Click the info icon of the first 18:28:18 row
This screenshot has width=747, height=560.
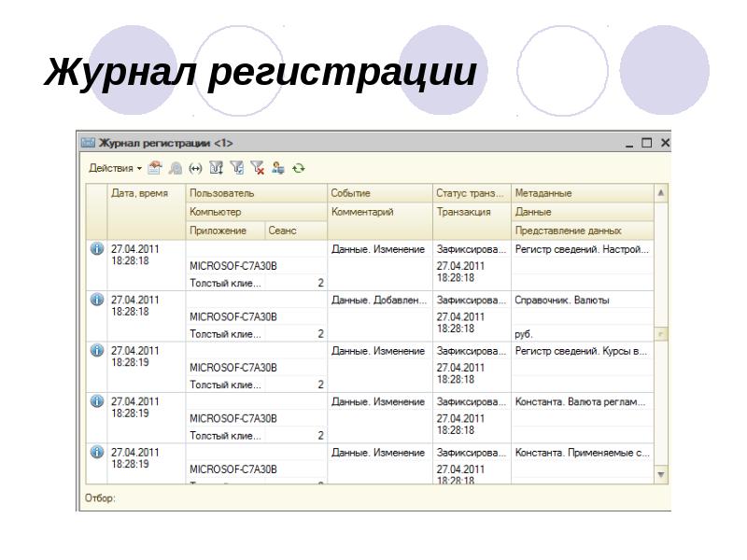97,248
